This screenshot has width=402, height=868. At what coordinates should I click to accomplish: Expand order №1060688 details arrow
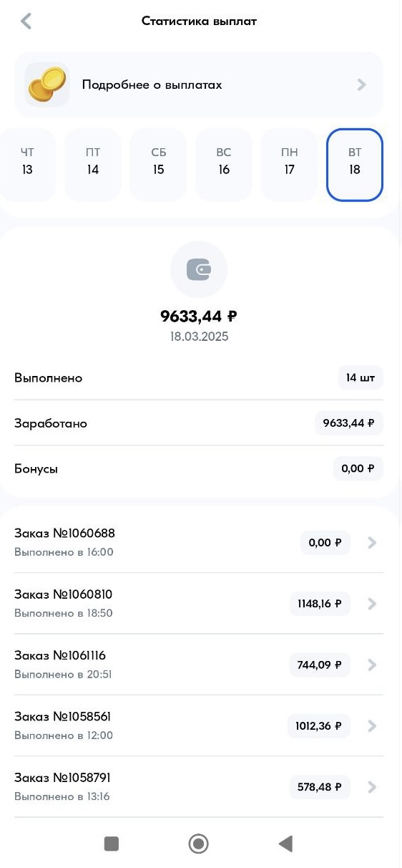(x=371, y=543)
